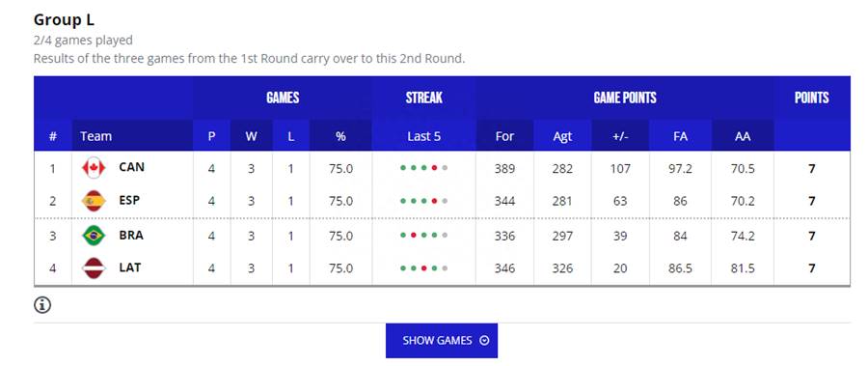868x366 pixels.
Task: Select the LAT team name
Action: coord(130,267)
